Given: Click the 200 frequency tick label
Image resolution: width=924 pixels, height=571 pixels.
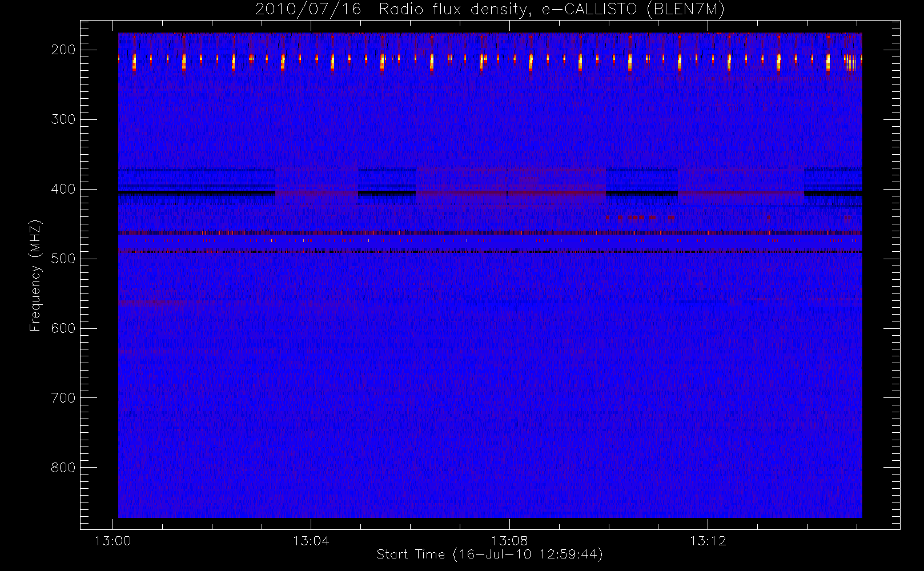Looking at the screenshot, I should 63,50.
